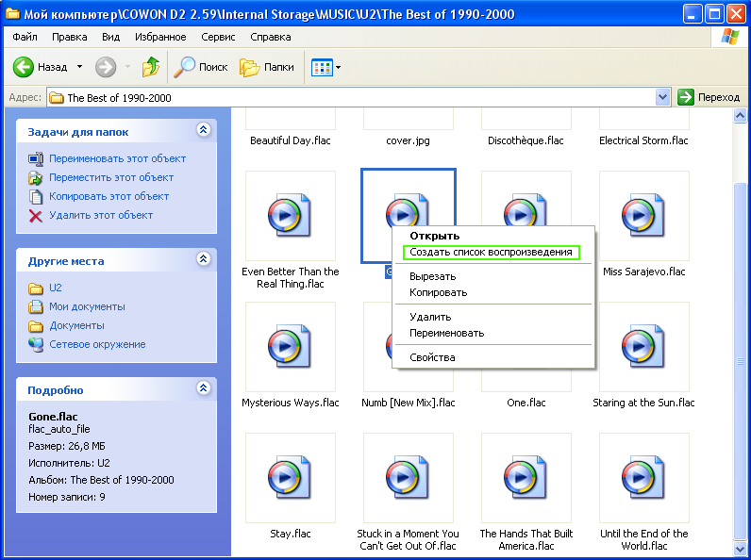The width and height of the screenshot is (751, 560).
Task: Click the Discothèque.flac file name
Action: (526, 140)
